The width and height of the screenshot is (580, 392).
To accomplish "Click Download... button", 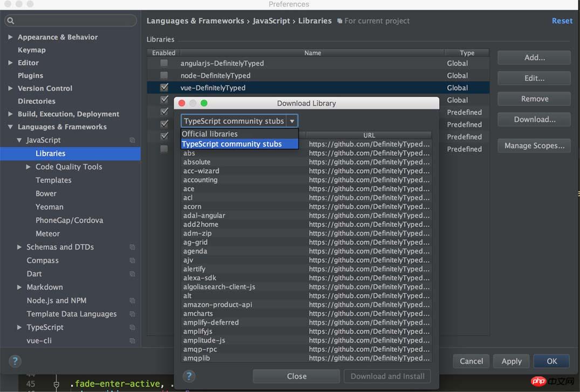I will [534, 120].
